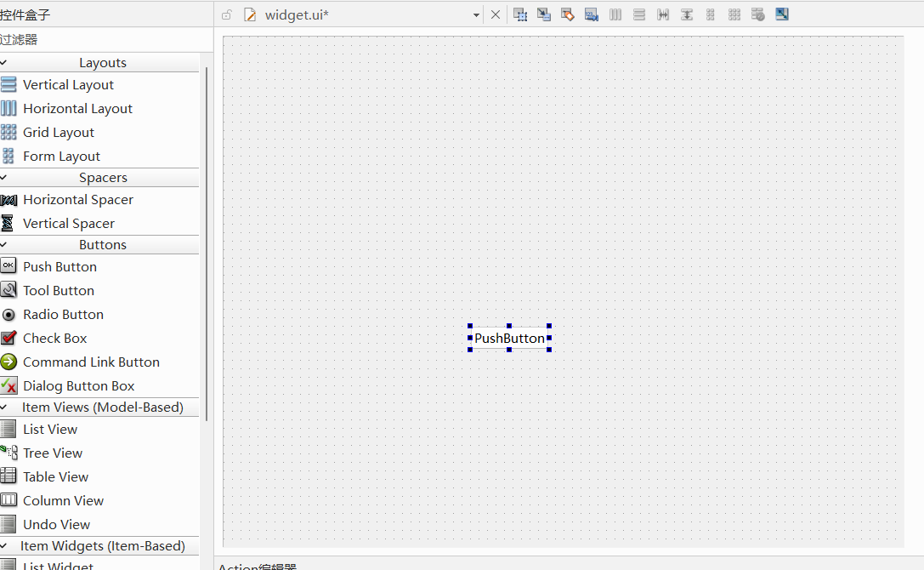Open the widget.ui file dropdown
Screen dimensions: 924x570
[x=476, y=15]
